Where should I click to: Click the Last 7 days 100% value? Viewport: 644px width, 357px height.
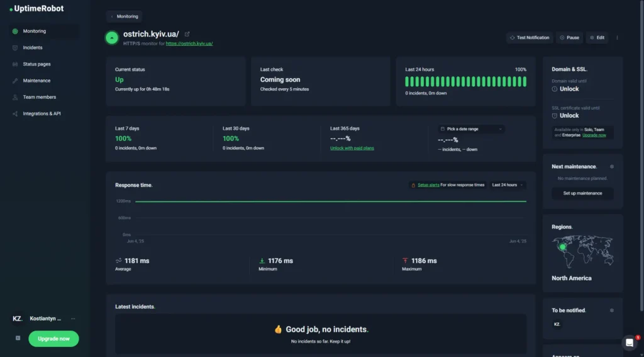(123, 139)
